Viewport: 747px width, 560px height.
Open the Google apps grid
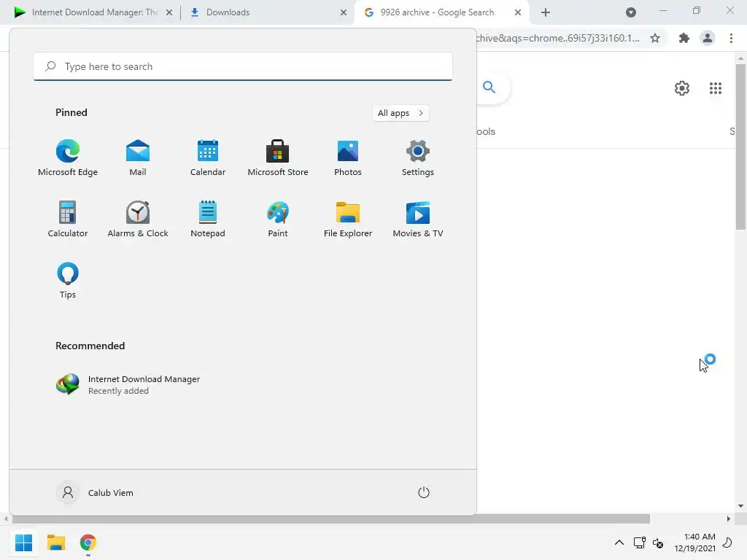pos(715,88)
